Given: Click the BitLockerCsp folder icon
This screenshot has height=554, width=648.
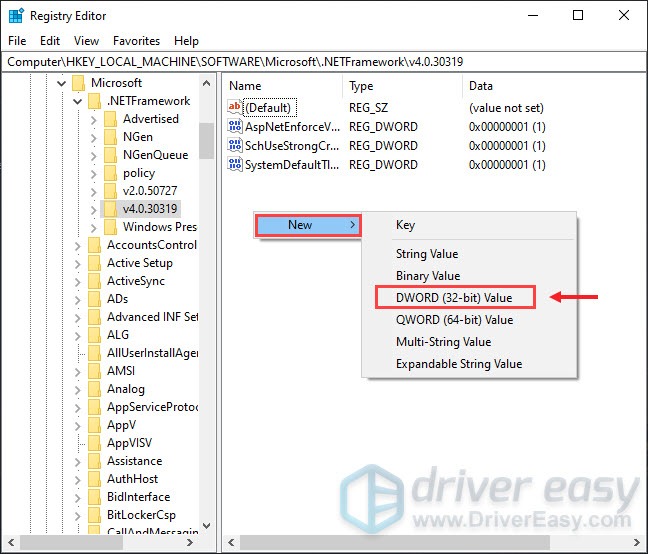Looking at the screenshot, I should (94, 515).
